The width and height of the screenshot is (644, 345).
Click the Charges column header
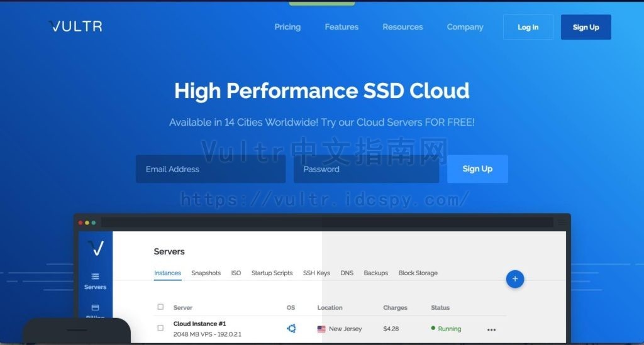pos(395,308)
